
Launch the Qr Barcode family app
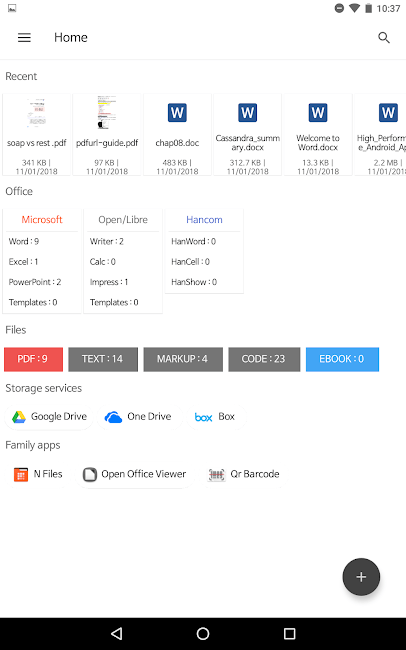click(x=244, y=474)
